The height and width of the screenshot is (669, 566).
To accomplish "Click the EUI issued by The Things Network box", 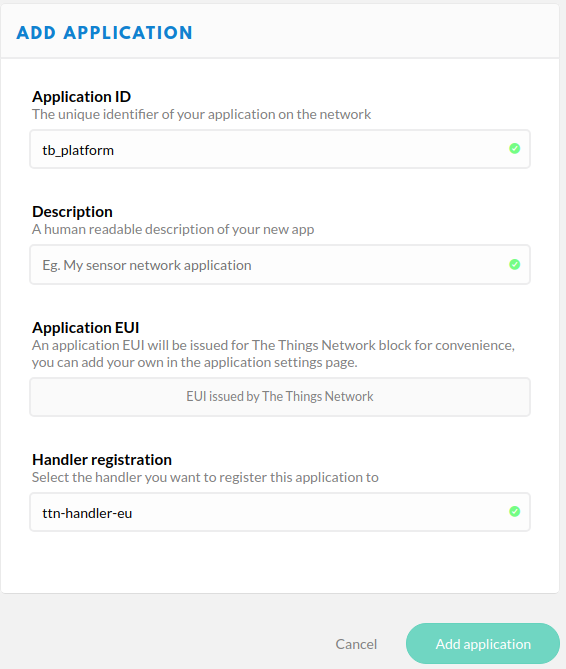I will pyautogui.click(x=280, y=397).
